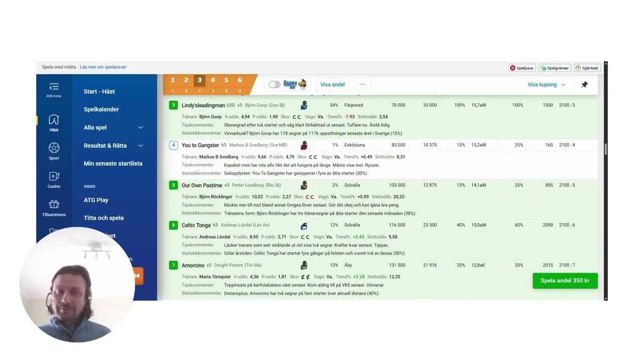Select horse number 6 Celtic Tonga

point(174,225)
